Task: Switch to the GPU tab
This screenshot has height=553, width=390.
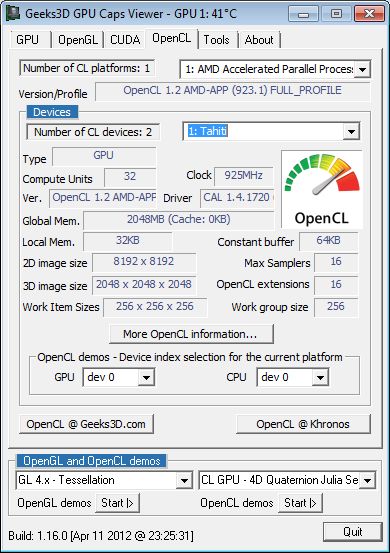Action: (28, 40)
